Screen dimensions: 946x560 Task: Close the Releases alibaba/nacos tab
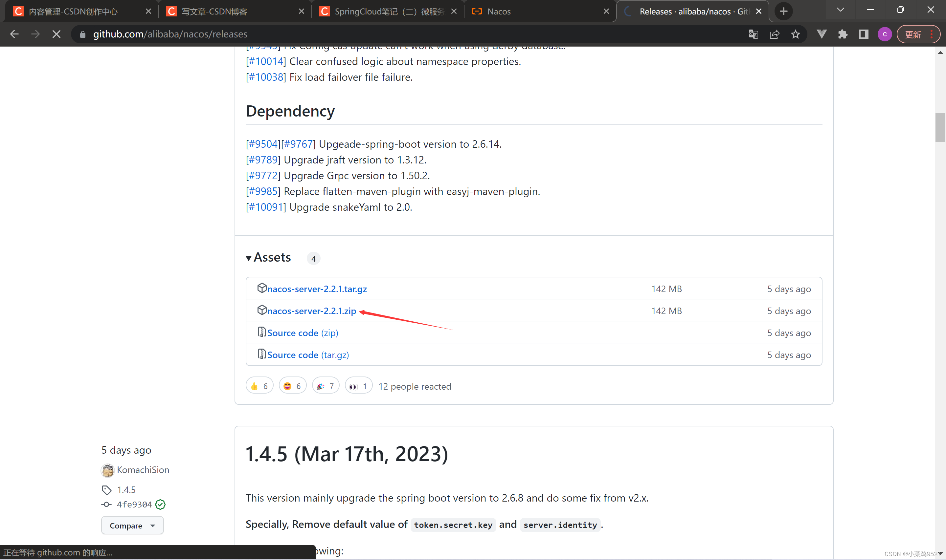click(x=758, y=11)
